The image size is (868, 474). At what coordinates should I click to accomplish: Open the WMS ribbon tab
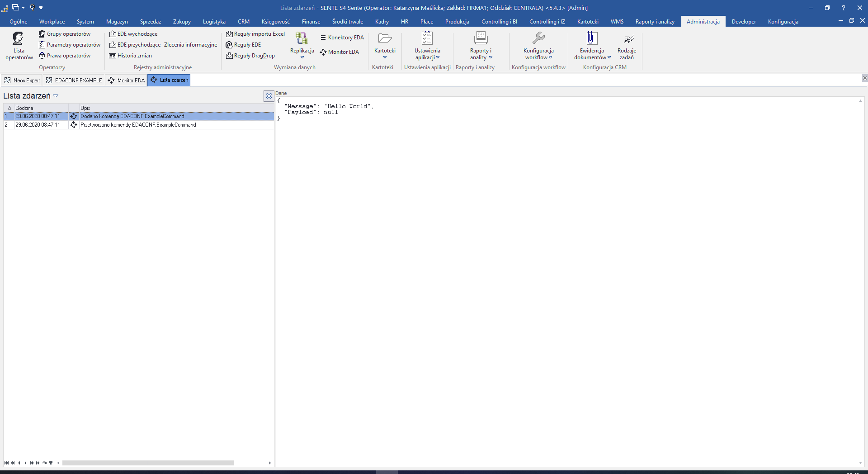tap(617, 22)
